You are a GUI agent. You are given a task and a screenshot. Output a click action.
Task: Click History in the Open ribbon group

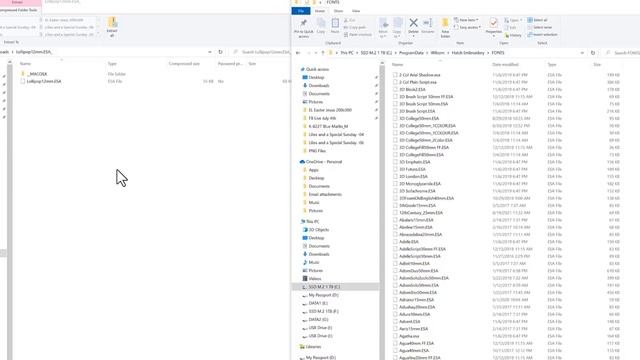coord(513,35)
